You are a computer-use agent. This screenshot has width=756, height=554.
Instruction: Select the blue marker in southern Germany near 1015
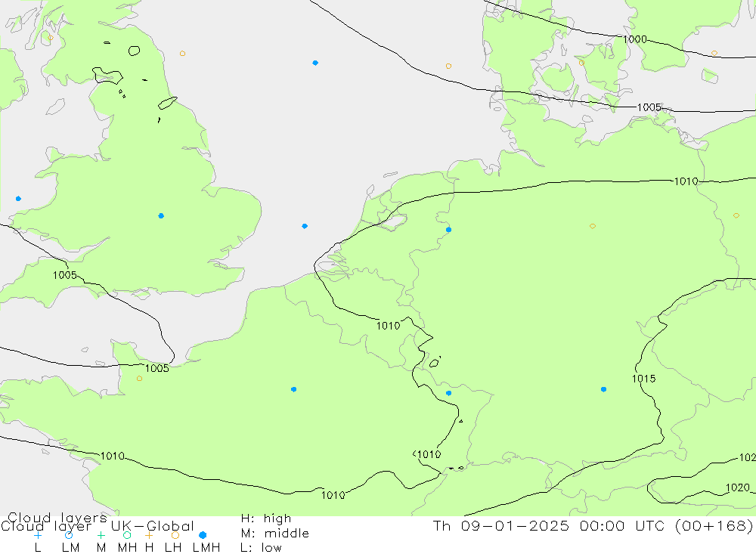coord(603,389)
